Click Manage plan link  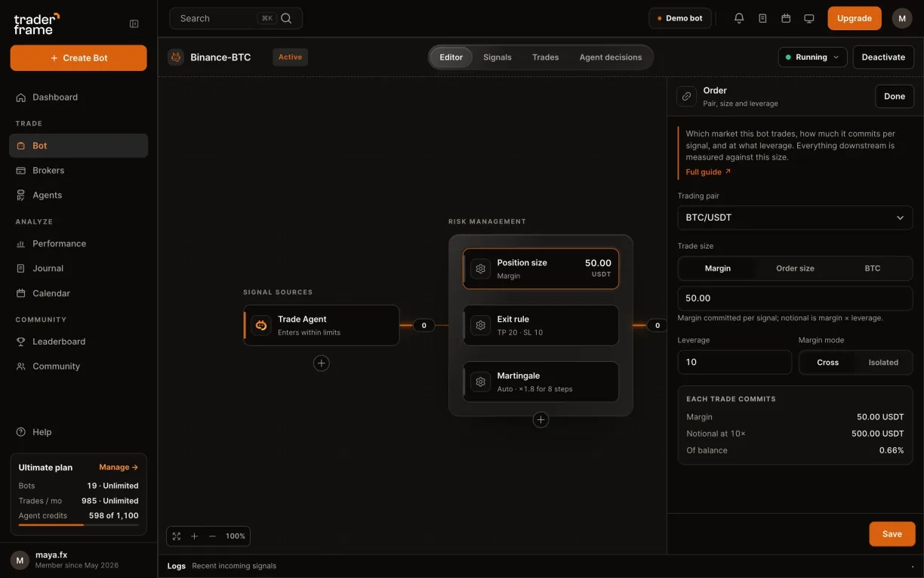click(119, 468)
